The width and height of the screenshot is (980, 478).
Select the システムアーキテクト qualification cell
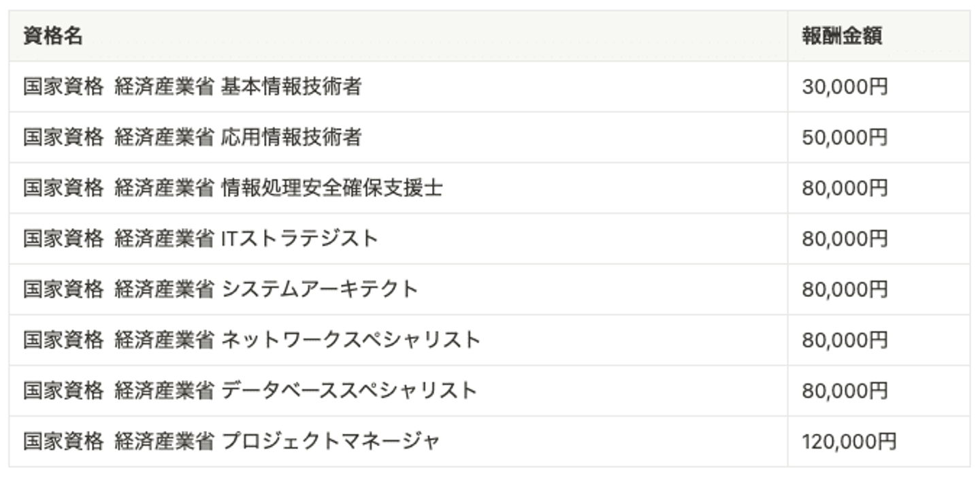tap(319, 289)
